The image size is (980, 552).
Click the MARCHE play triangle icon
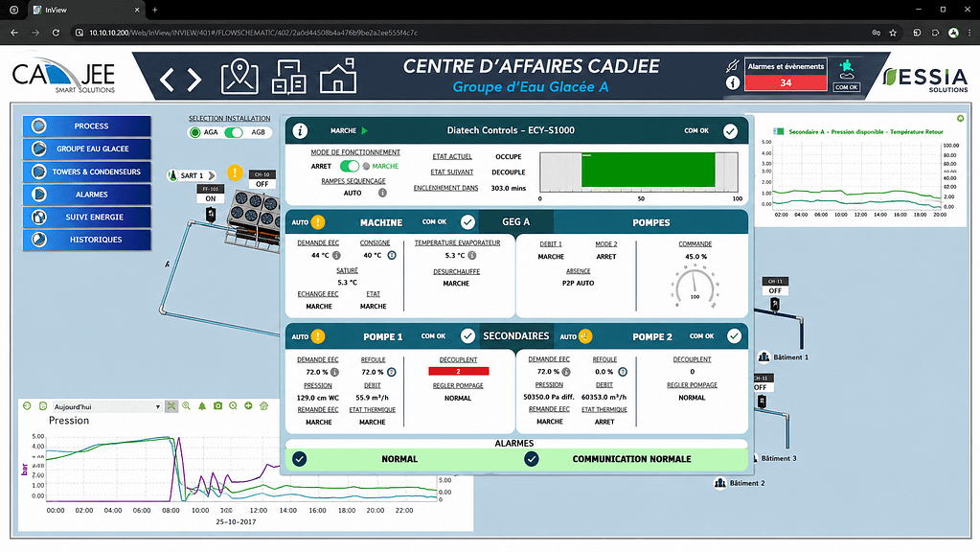pos(364,130)
